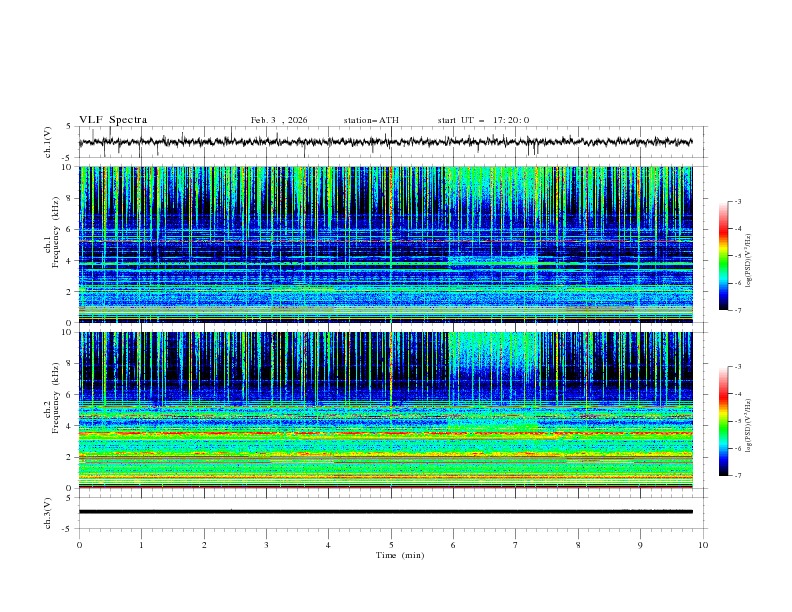Click the ch.1 spectrogram color scale bar
Image resolution: width=792 pixels, height=612 pixels.
[x=723, y=256]
